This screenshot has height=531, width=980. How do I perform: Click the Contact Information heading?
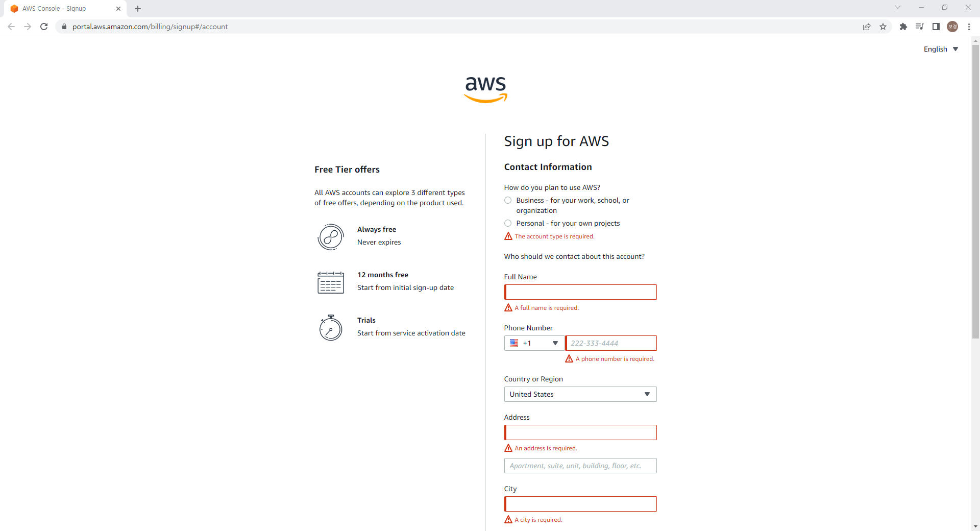pyautogui.click(x=548, y=167)
